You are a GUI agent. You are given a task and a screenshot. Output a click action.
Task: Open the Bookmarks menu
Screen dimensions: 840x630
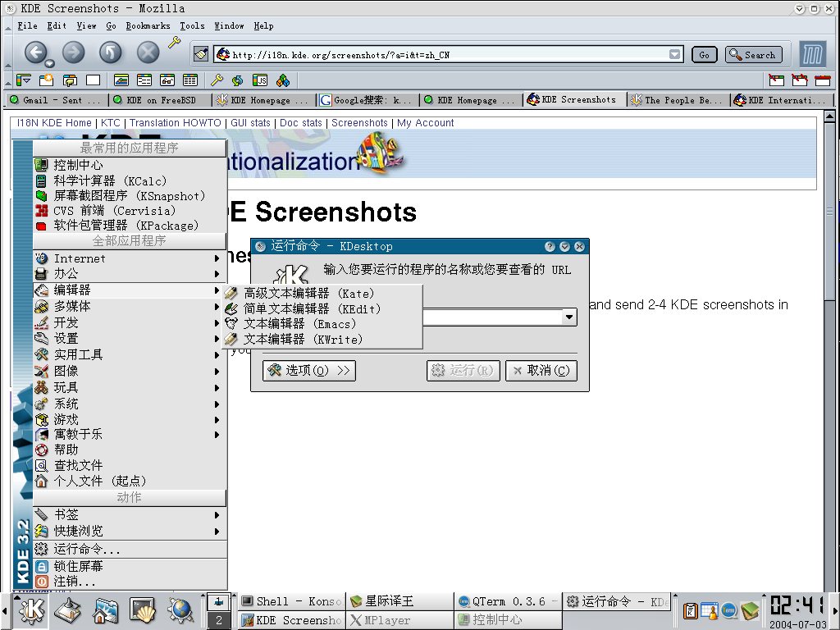click(x=148, y=25)
